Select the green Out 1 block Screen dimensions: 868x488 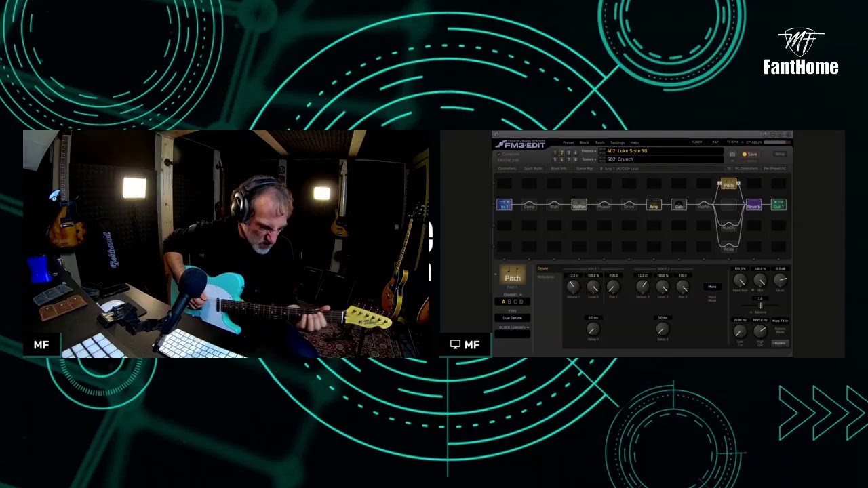pos(778,205)
